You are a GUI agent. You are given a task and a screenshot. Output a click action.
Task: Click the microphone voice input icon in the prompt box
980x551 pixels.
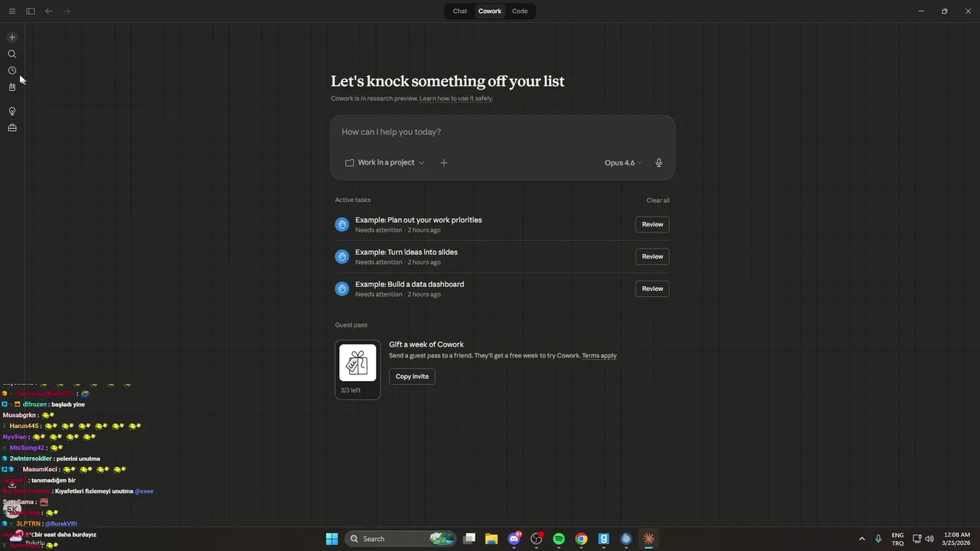tap(658, 163)
